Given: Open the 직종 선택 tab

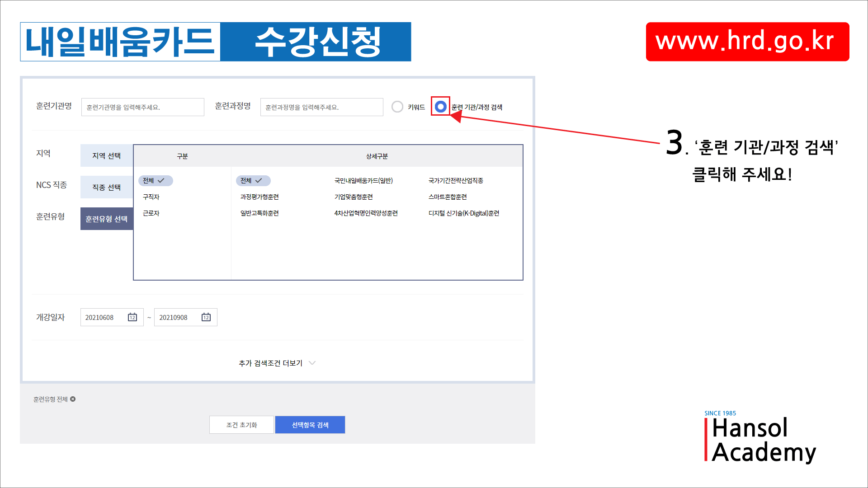Looking at the screenshot, I should click(x=107, y=187).
